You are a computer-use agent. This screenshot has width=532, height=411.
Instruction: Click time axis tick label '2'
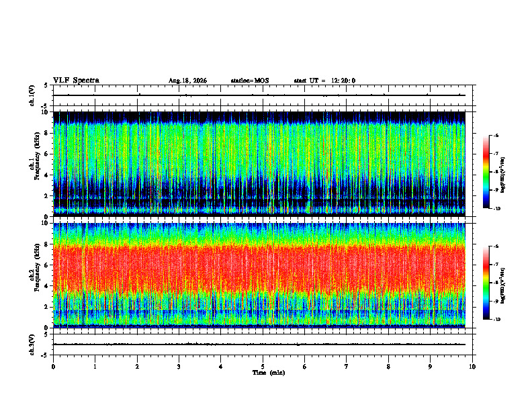(x=137, y=367)
